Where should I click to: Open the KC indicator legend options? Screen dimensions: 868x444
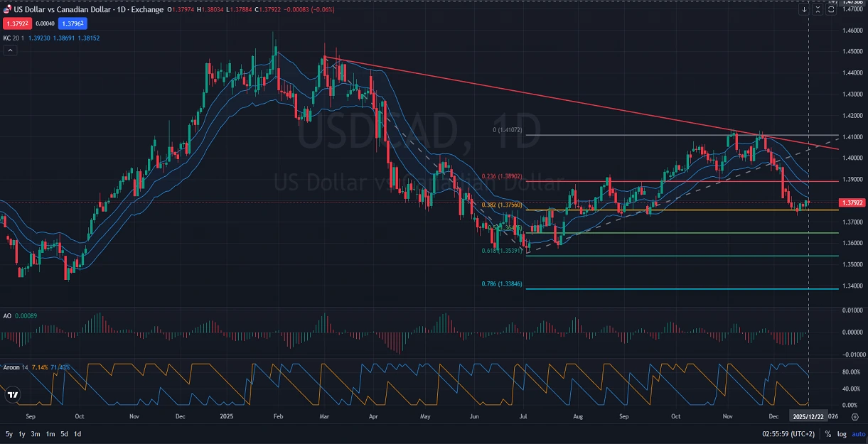pos(9,37)
